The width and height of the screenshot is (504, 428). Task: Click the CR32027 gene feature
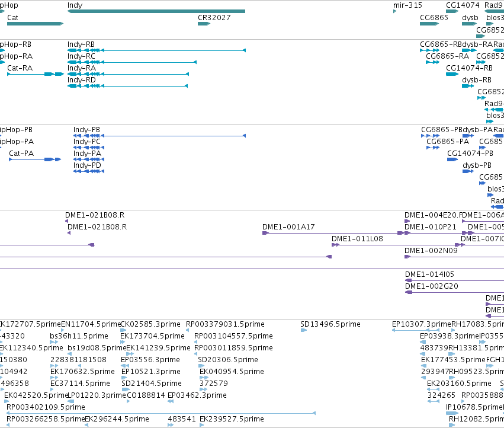coord(204,24)
